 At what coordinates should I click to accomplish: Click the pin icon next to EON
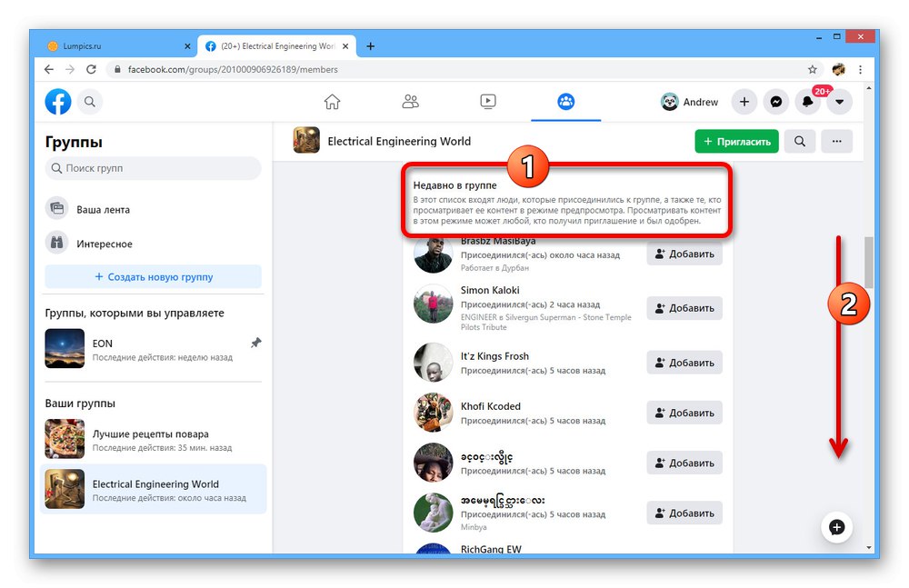(255, 343)
